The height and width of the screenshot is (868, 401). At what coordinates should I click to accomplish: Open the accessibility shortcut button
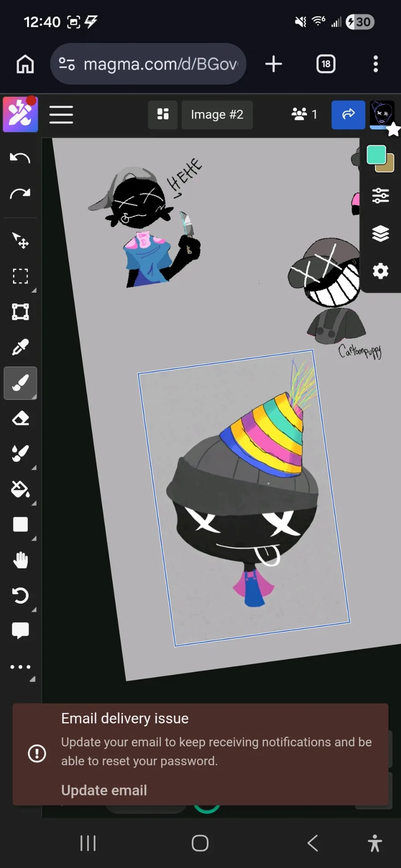click(x=375, y=843)
